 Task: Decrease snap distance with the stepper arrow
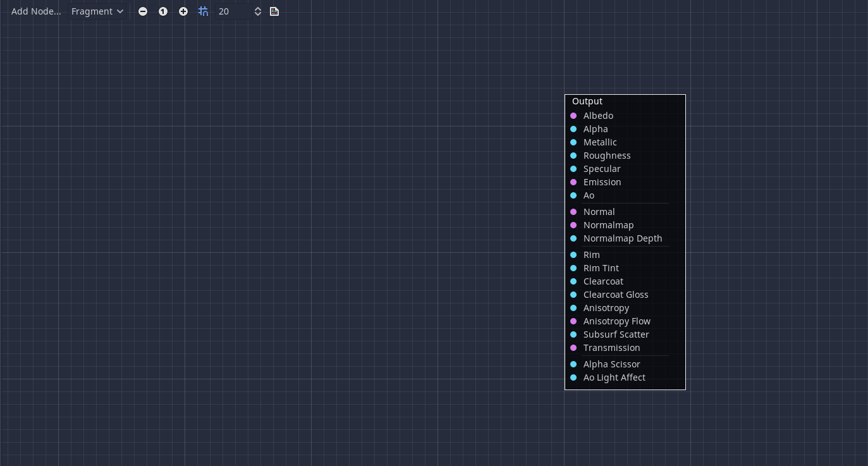pos(258,15)
